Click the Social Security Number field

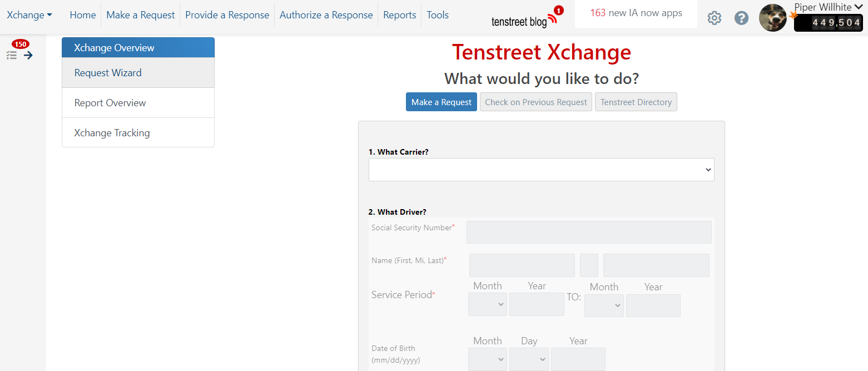[x=589, y=232]
